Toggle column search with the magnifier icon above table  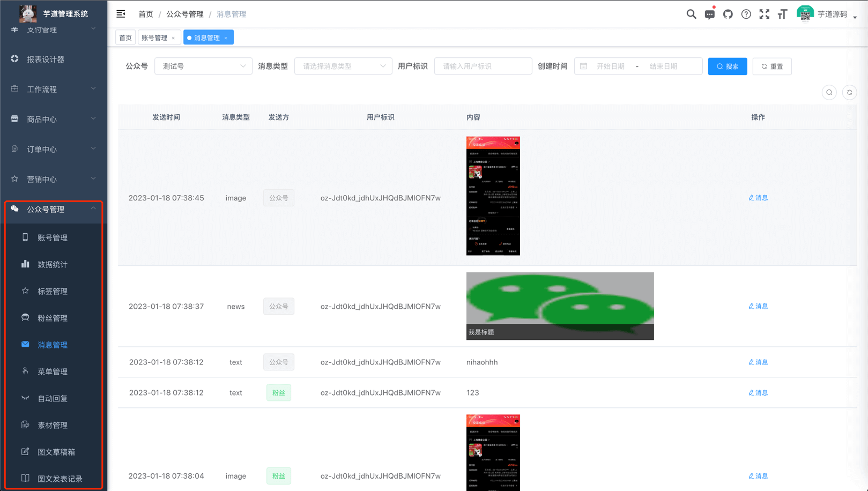[x=829, y=92]
